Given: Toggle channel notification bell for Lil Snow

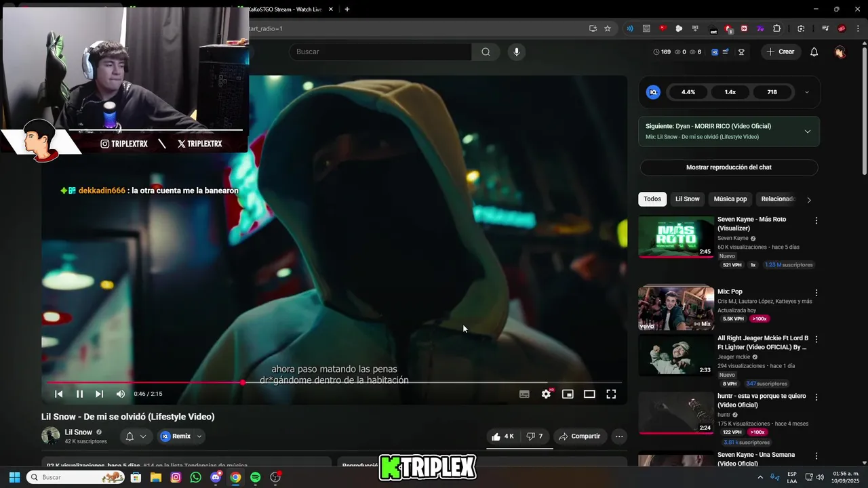Looking at the screenshot, I should tap(135, 436).
